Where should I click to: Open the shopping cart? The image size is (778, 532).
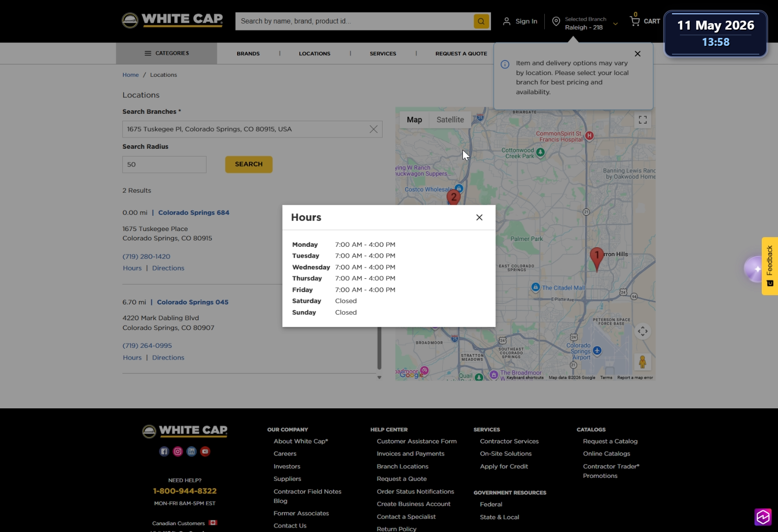645,21
